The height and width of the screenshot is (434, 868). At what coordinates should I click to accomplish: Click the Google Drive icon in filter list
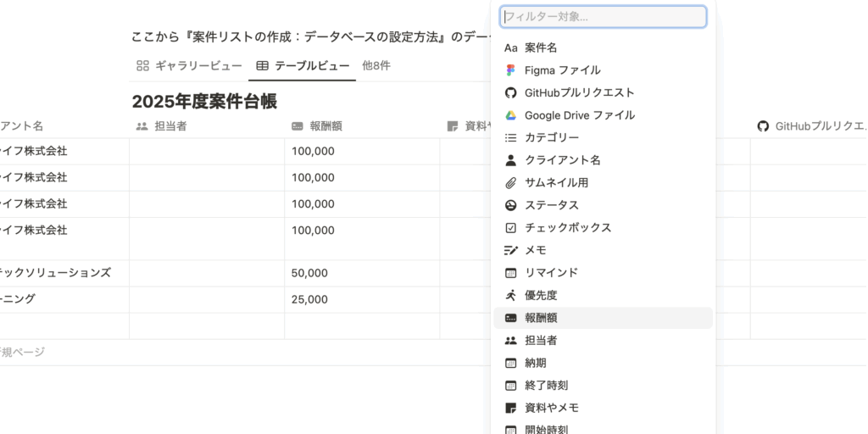[x=510, y=115]
